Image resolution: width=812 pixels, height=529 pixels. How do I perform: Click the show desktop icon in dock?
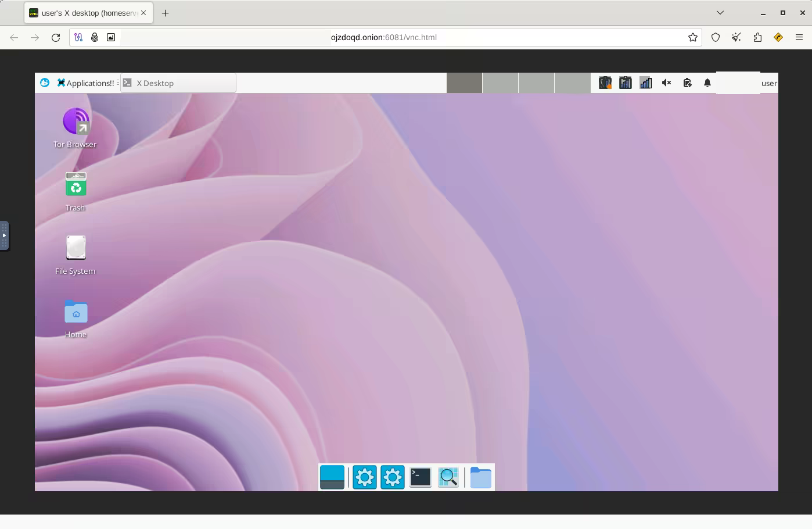point(332,477)
